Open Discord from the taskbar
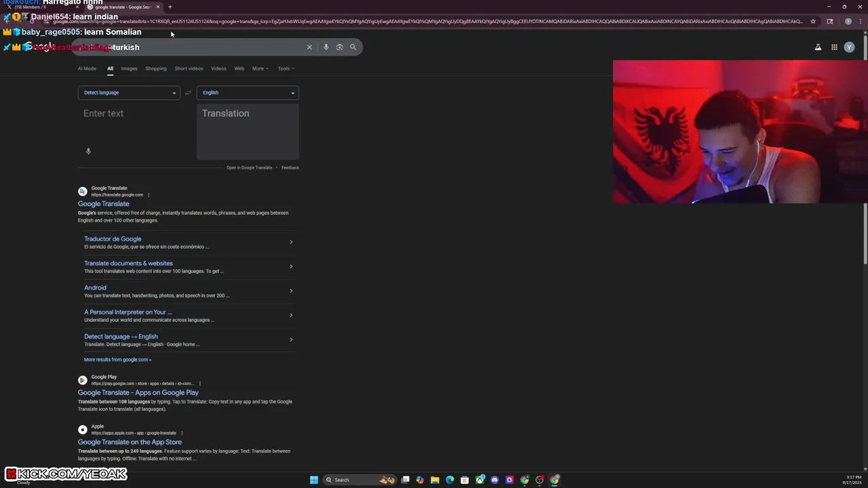 coord(495,480)
